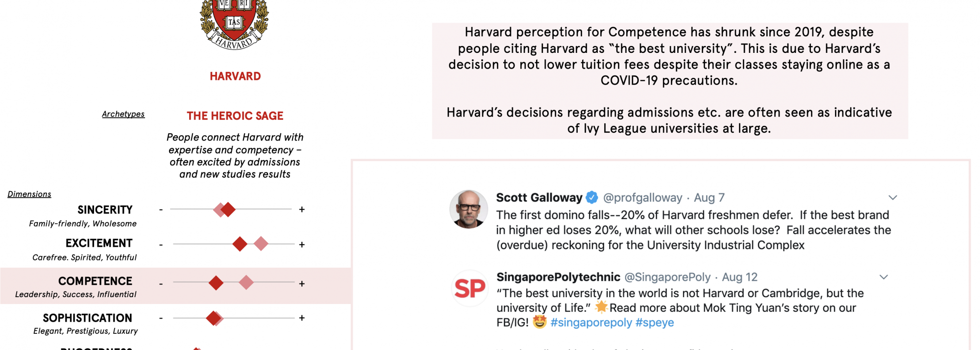This screenshot has width=980, height=350.
Task: Click the dark red Sophistication diamond marker
Action: (213, 318)
